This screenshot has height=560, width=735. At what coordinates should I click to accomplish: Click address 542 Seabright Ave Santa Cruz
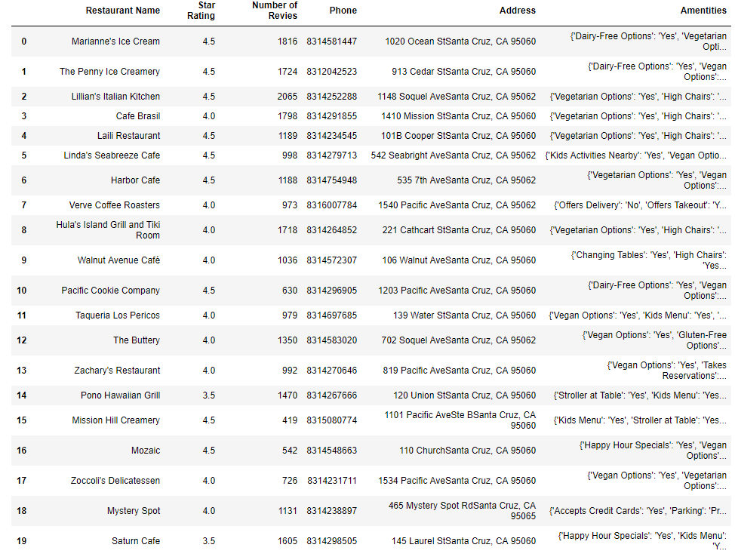point(454,155)
